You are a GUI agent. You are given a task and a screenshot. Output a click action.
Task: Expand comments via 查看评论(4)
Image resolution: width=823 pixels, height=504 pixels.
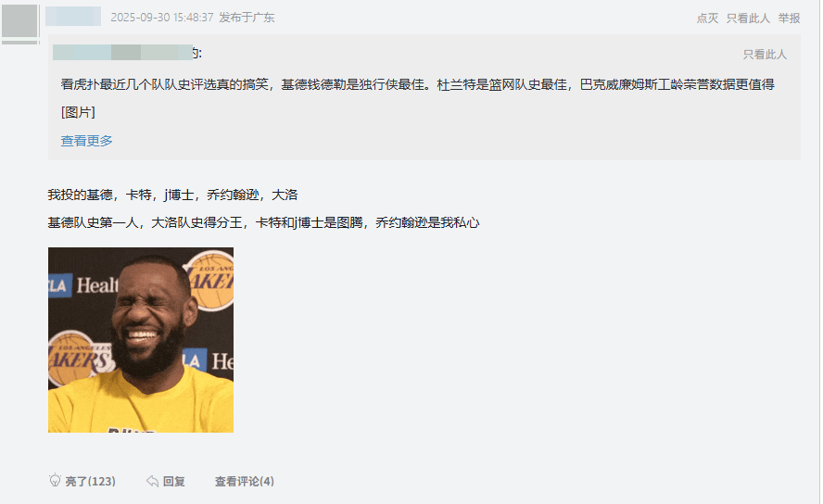pos(244,482)
